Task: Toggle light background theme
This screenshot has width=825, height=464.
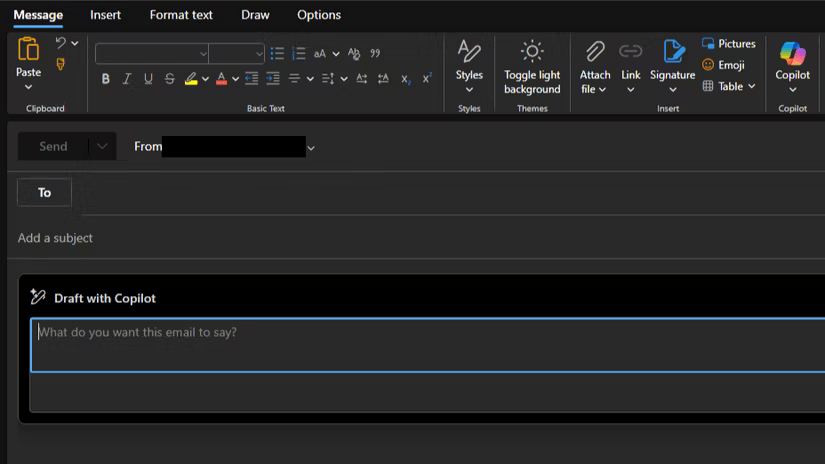Action: pyautogui.click(x=532, y=66)
